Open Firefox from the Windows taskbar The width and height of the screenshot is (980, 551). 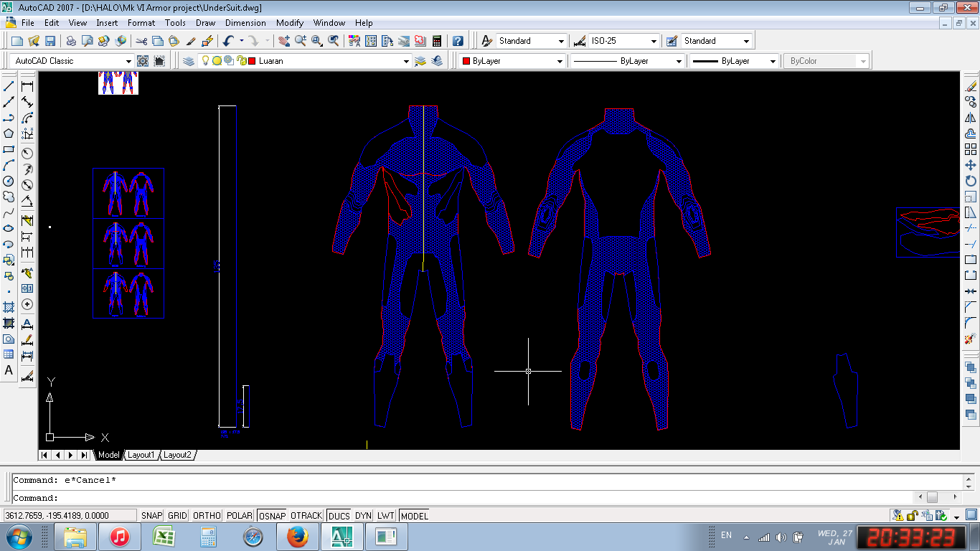[297, 537]
